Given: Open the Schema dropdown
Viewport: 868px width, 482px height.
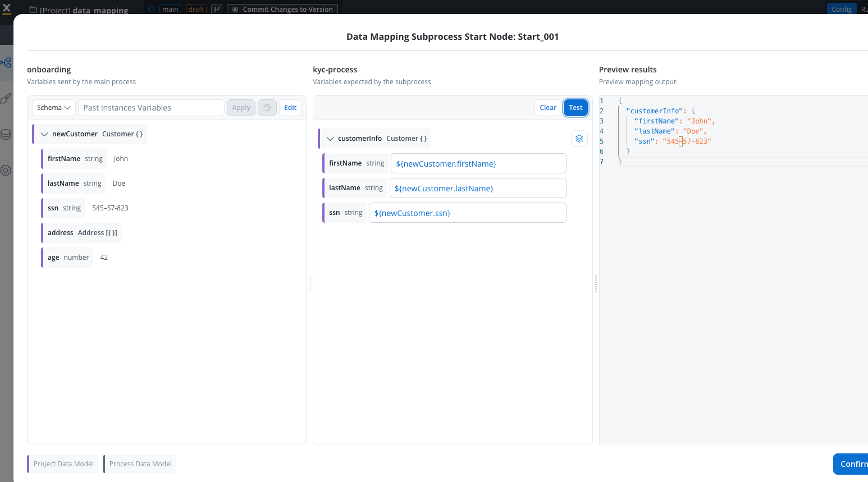Looking at the screenshot, I should (54, 108).
